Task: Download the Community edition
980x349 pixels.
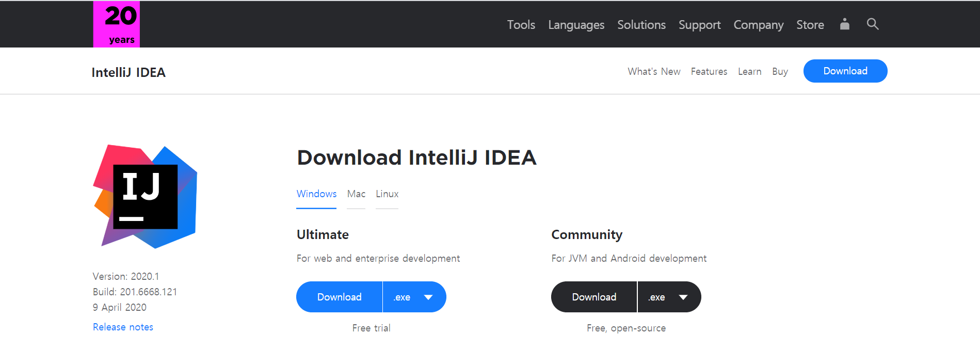Action: 594,297
